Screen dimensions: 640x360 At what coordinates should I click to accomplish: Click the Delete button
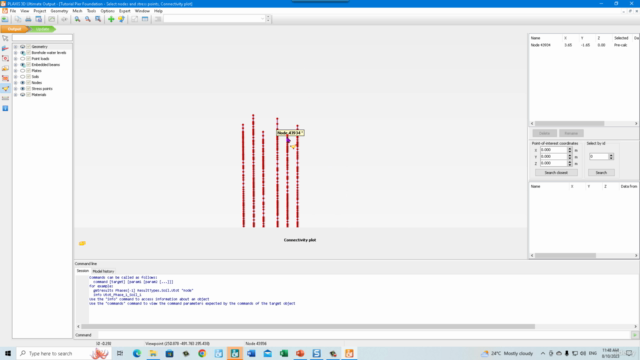tap(544, 133)
